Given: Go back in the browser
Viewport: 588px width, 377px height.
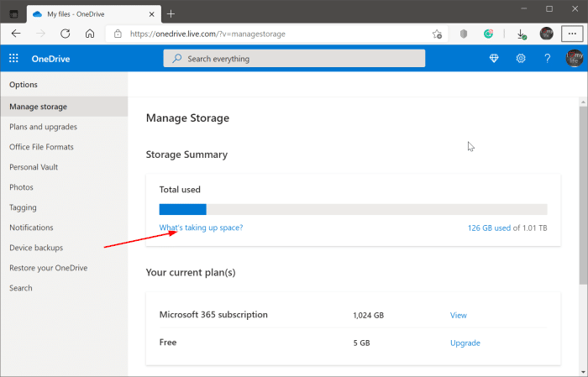Looking at the screenshot, I should tap(16, 34).
